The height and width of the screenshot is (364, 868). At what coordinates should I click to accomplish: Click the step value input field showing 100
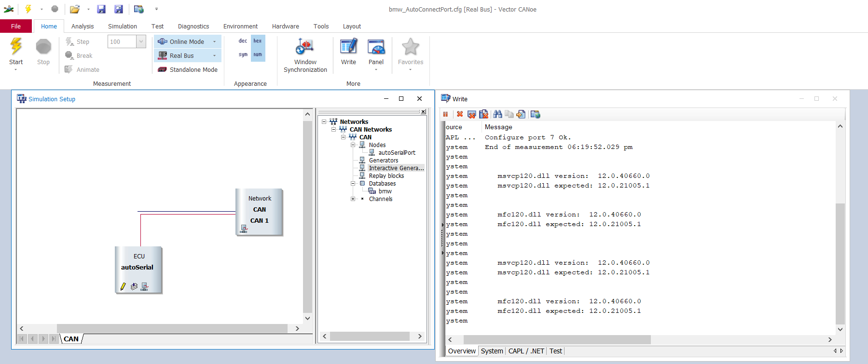point(122,41)
